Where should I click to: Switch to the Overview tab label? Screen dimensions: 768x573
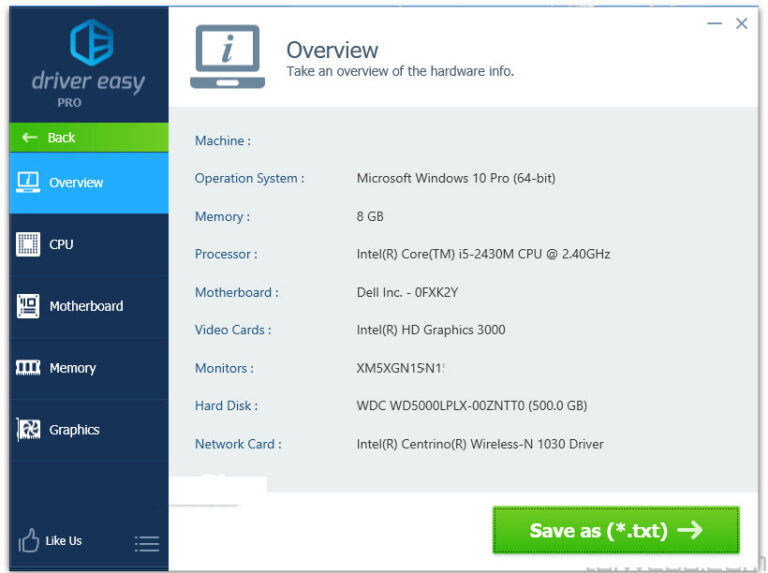tap(76, 183)
